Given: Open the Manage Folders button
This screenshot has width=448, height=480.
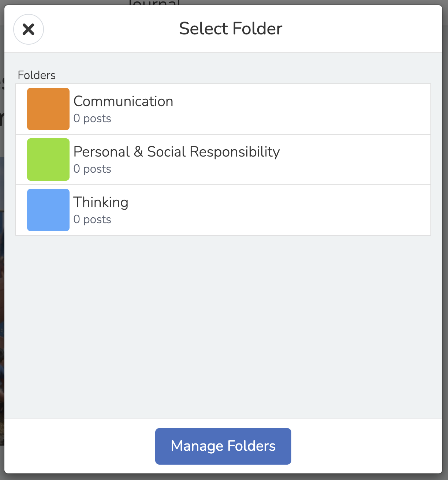Looking at the screenshot, I should [x=223, y=446].
